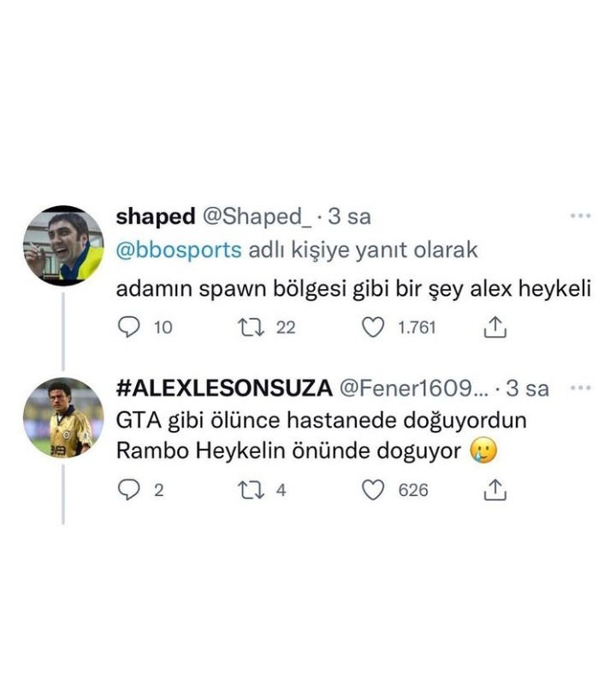Reply to shaped's tweet
This screenshot has height=696, width=616.
129,327
